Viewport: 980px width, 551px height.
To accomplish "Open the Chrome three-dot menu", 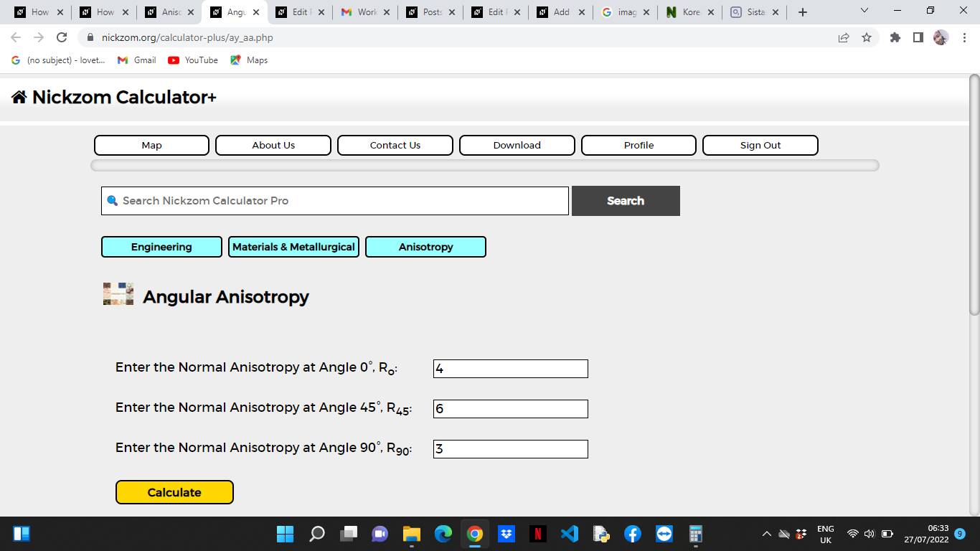I will (964, 37).
